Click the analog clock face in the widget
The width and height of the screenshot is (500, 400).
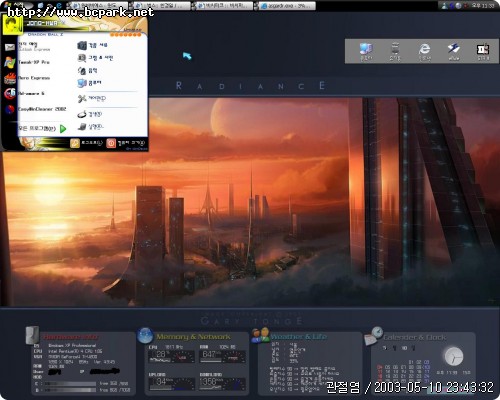click(454, 356)
